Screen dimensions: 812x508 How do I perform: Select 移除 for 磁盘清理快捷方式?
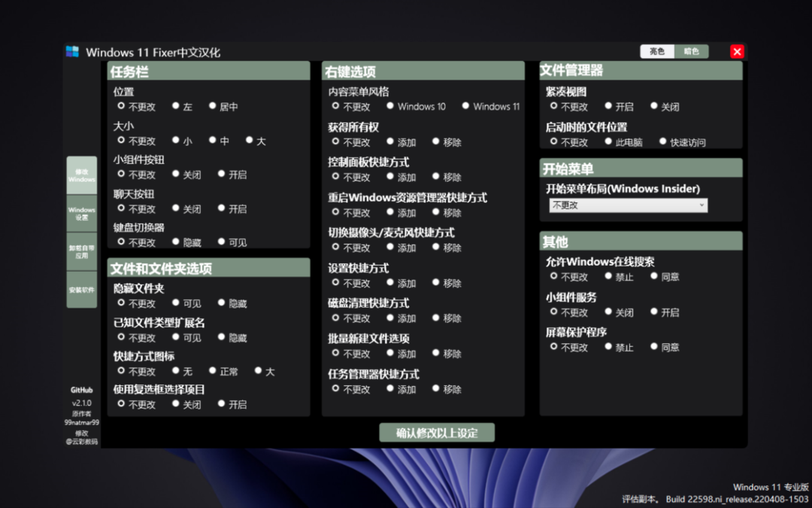(x=447, y=318)
